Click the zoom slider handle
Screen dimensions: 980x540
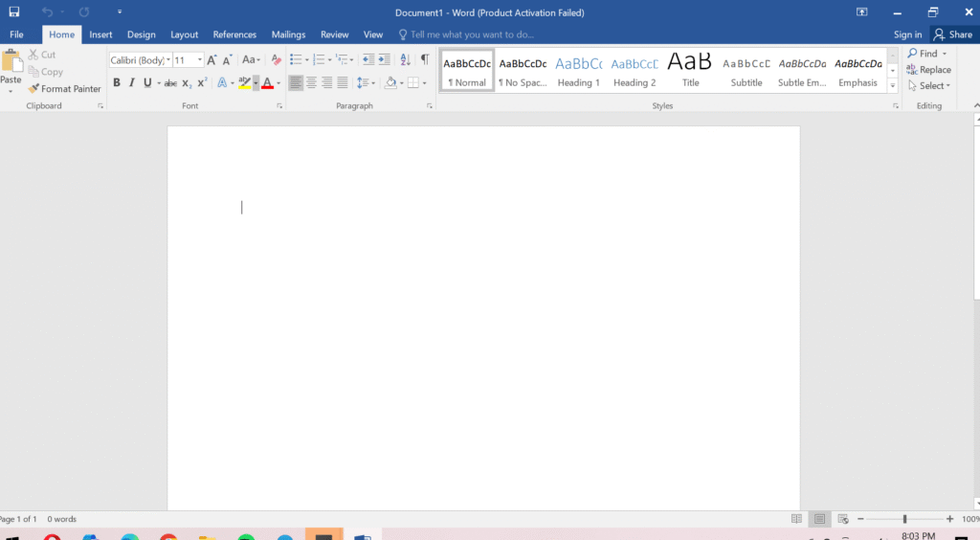[x=904, y=519]
